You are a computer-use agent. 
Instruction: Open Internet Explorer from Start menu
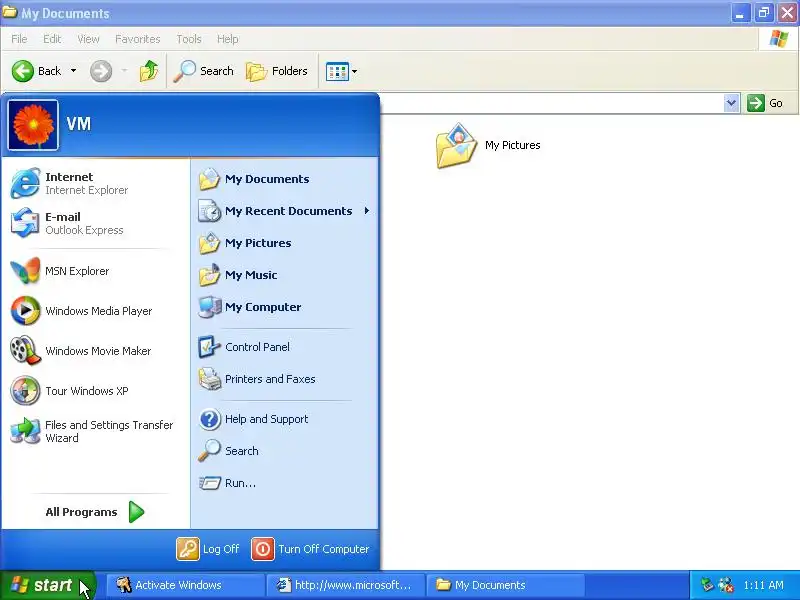point(95,183)
